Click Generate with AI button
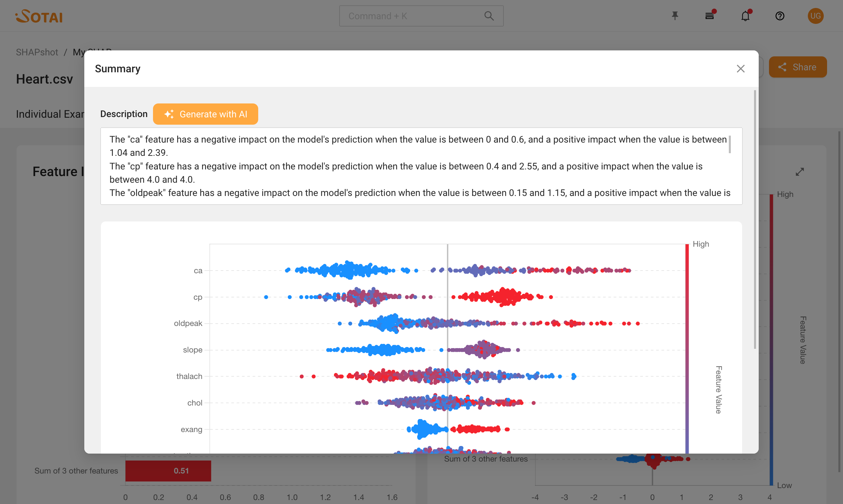 tap(205, 114)
